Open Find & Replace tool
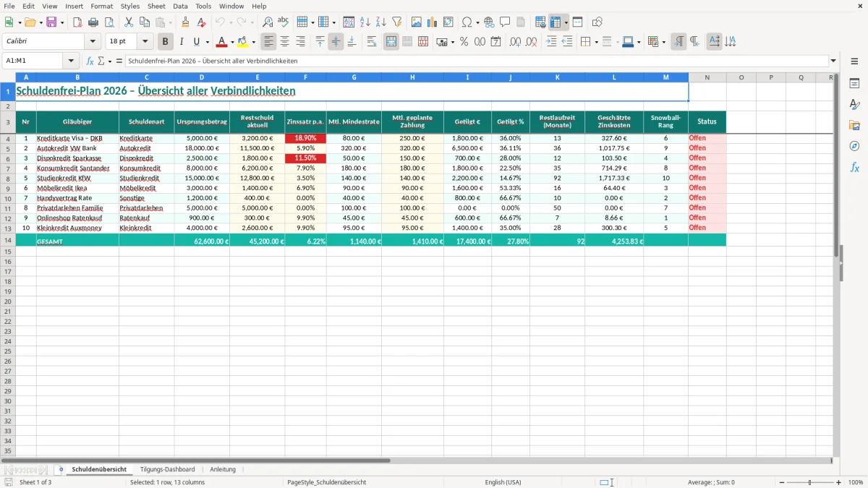 (268, 22)
